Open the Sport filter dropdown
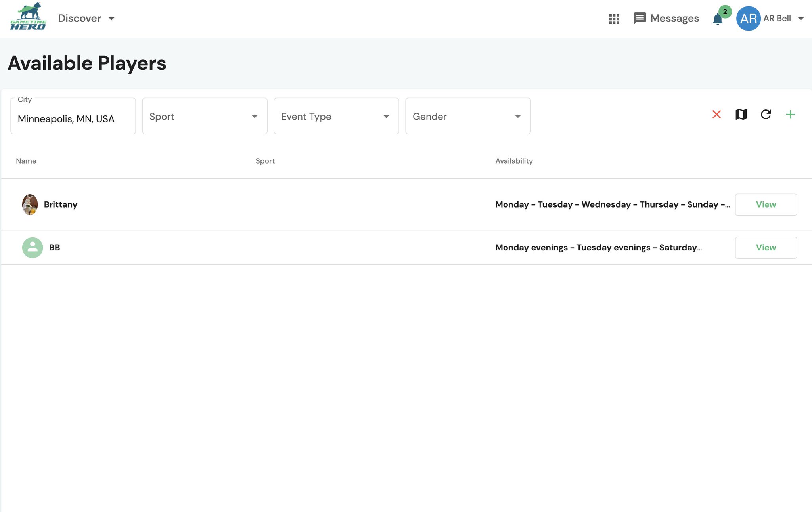The image size is (812, 512). pos(205,116)
